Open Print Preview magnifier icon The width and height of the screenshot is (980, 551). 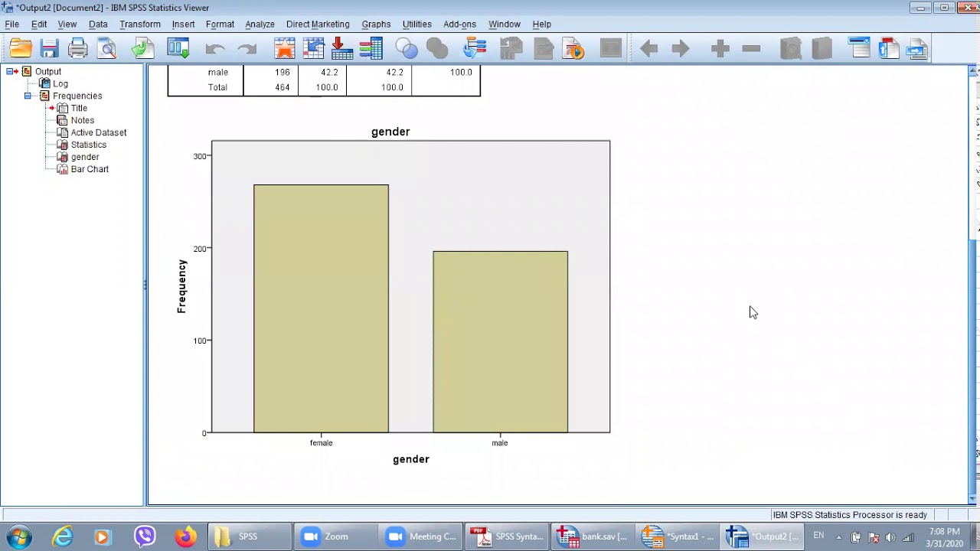[107, 49]
